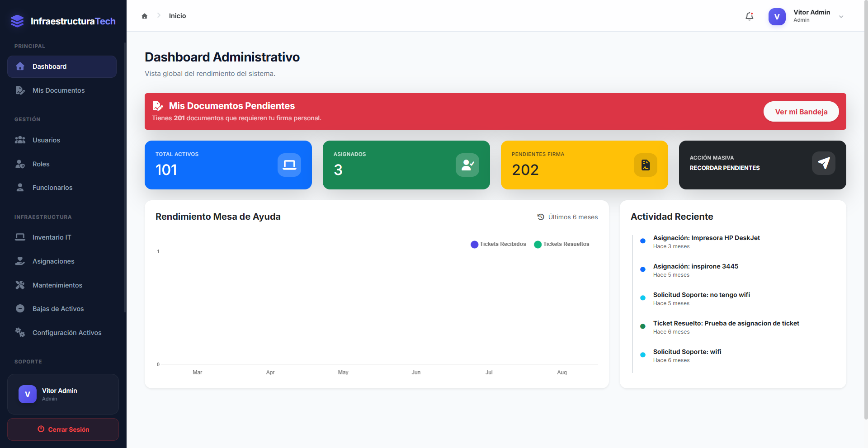
Task: Click the V avatar in sidebar user card
Action: [28, 394]
